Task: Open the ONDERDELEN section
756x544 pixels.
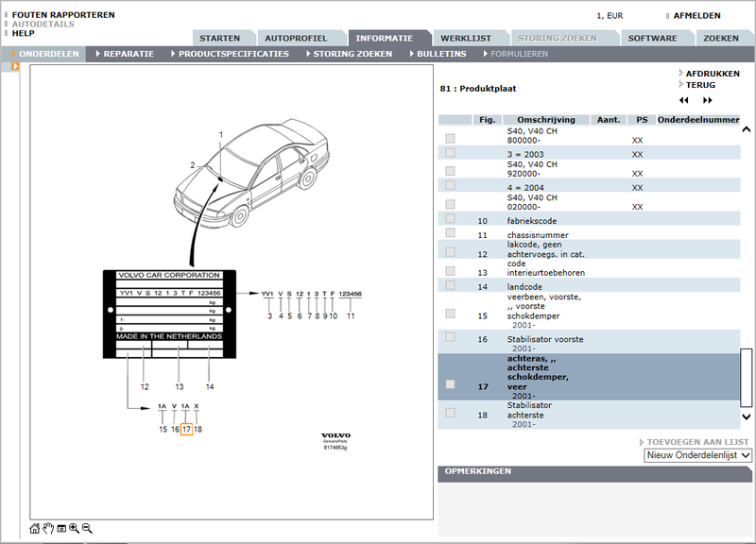Action: (44, 54)
